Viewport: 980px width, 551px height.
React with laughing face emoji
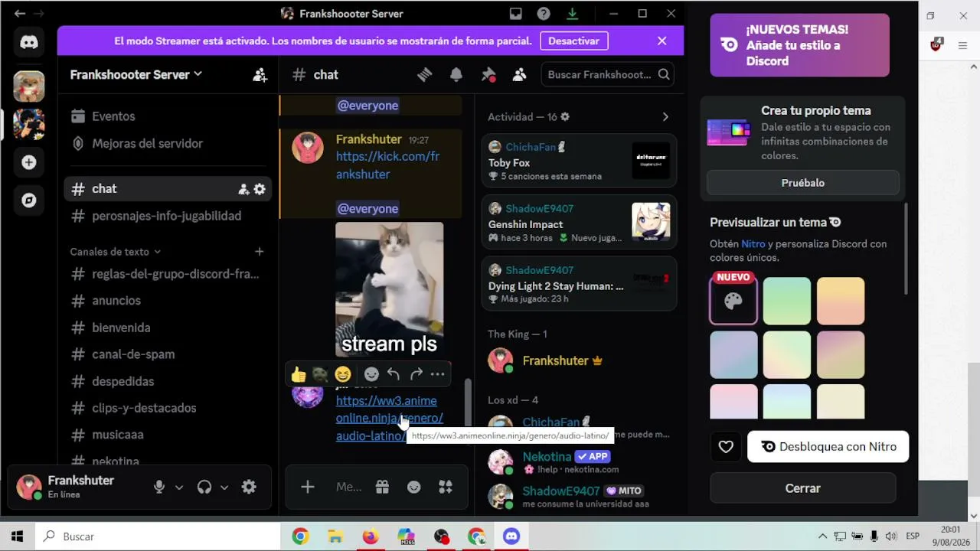[343, 374]
